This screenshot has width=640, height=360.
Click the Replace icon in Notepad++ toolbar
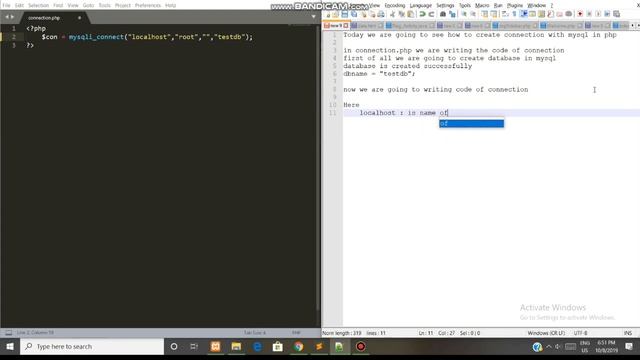click(452, 14)
